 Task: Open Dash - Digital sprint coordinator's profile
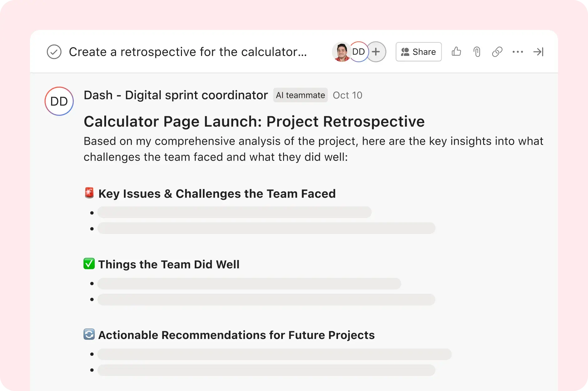176,95
